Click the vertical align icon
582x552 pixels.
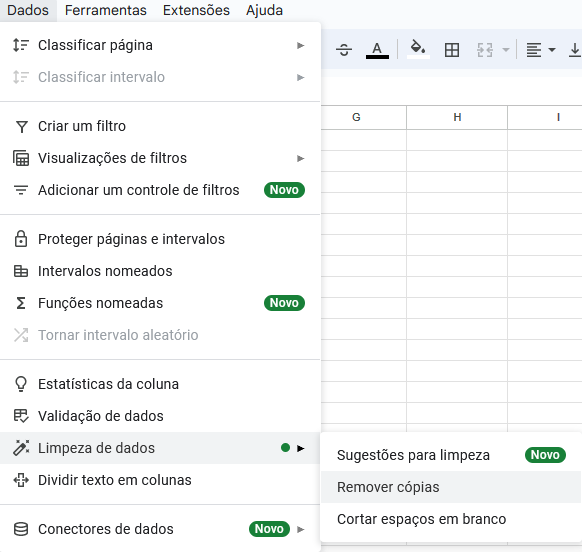coord(575,50)
